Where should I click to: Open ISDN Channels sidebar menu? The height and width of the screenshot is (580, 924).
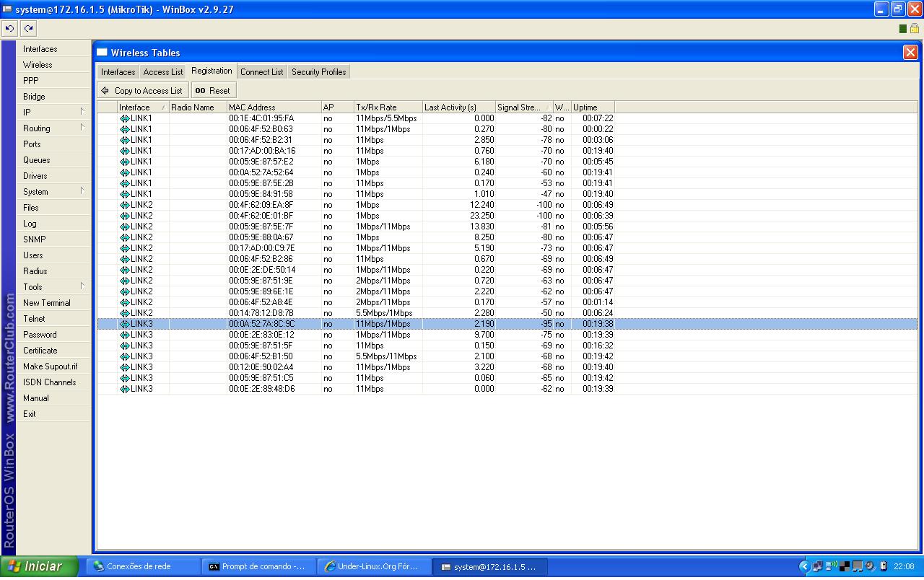[x=54, y=382]
